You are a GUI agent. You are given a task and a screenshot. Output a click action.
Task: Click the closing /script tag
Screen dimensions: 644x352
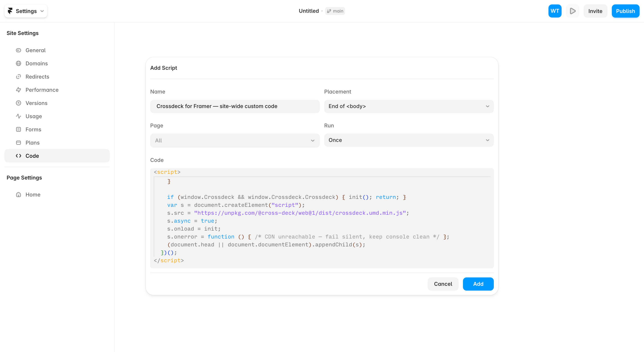(x=169, y=260)
